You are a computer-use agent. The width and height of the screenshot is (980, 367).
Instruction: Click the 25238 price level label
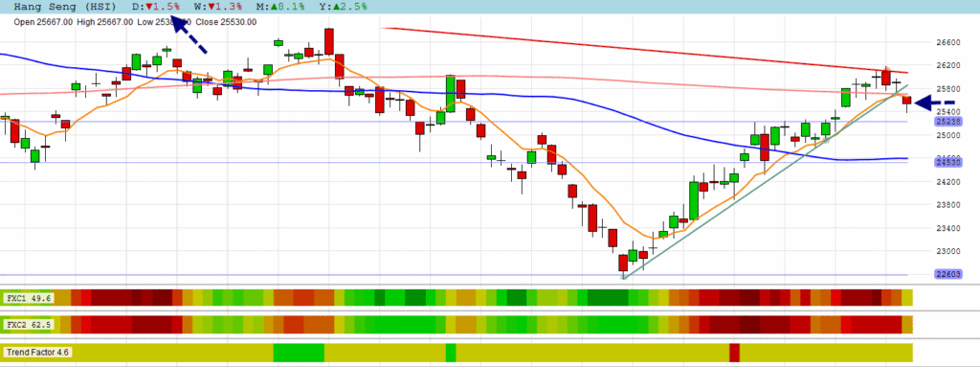948,122
